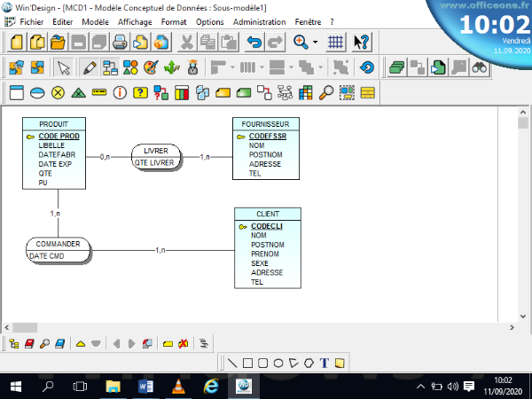Open the Modèle menu

95,20
